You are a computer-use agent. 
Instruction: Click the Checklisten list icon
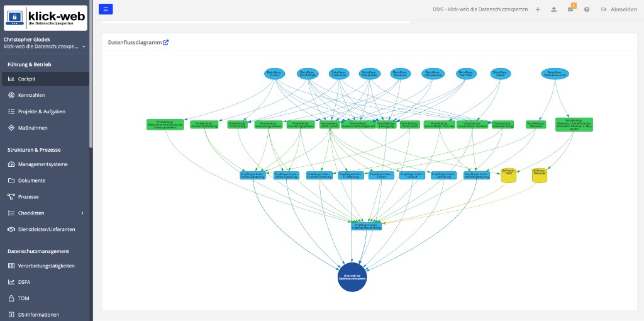tap(11, 213)
